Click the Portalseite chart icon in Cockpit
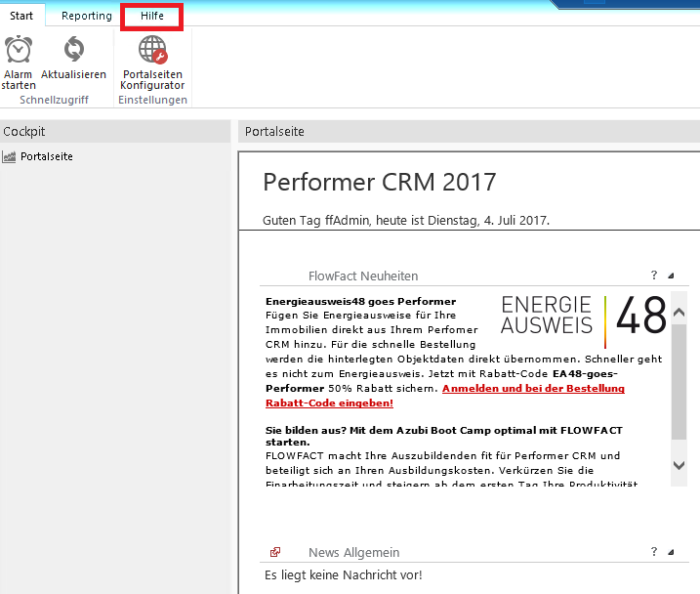This screenshot has width=700, height=594. pos(9,156)
